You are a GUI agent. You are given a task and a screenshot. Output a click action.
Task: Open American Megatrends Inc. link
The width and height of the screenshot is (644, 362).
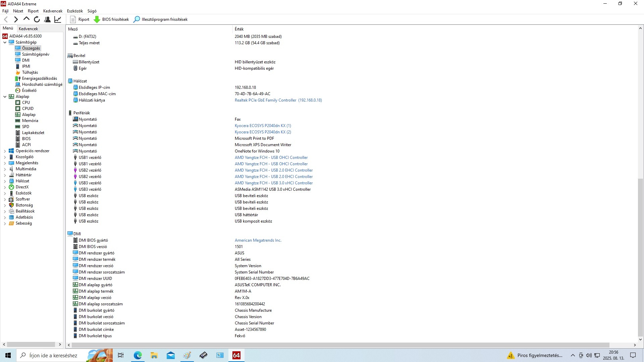[x=258, y=240]
